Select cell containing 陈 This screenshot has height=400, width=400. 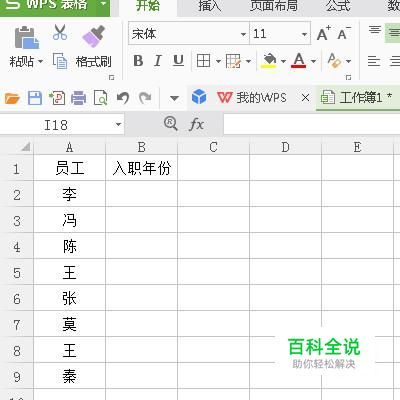coord(70,246)
